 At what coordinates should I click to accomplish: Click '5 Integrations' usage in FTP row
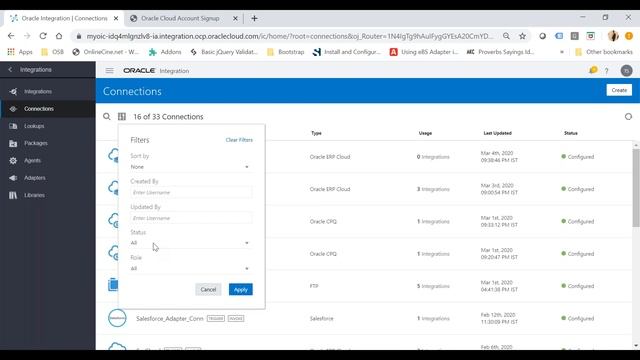click(433, 286)
